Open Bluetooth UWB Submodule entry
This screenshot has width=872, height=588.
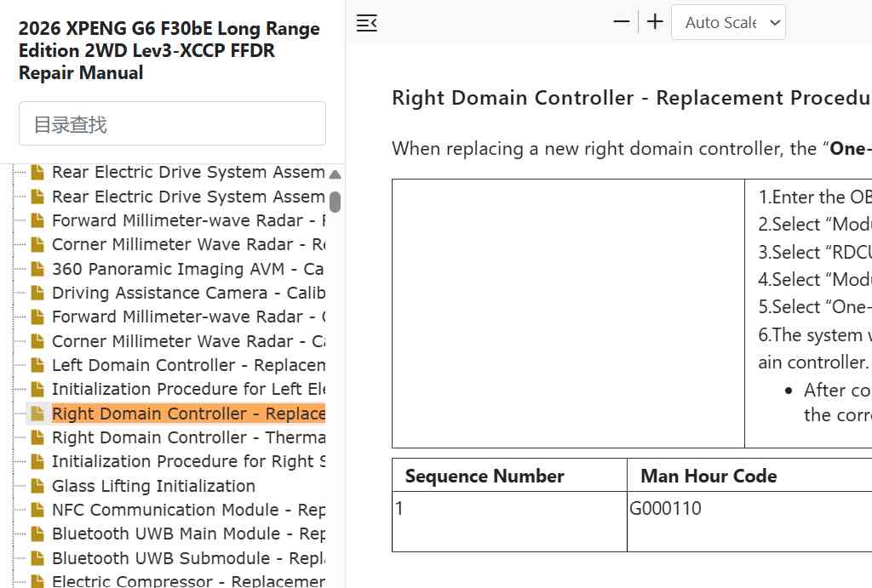click(188, 558)
